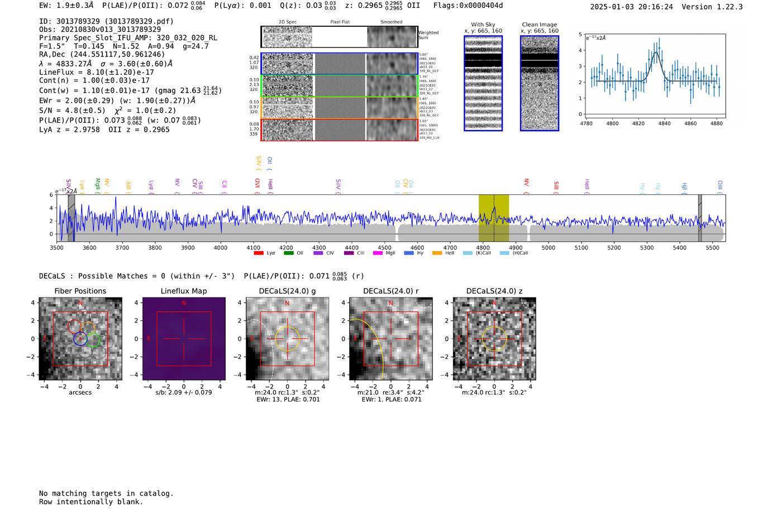
Task: Click the magenta CII line label
Action: pos(224,186)
